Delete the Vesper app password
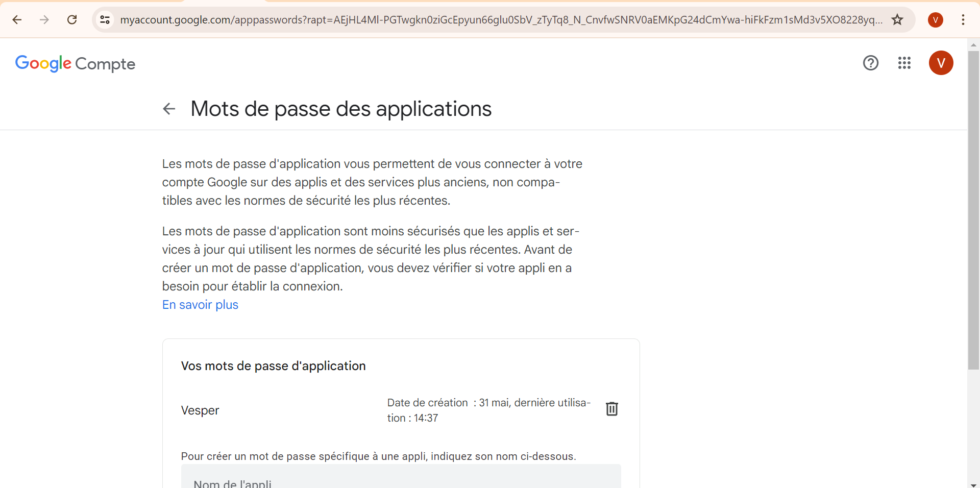980x488 pixels. click(611, 409)
